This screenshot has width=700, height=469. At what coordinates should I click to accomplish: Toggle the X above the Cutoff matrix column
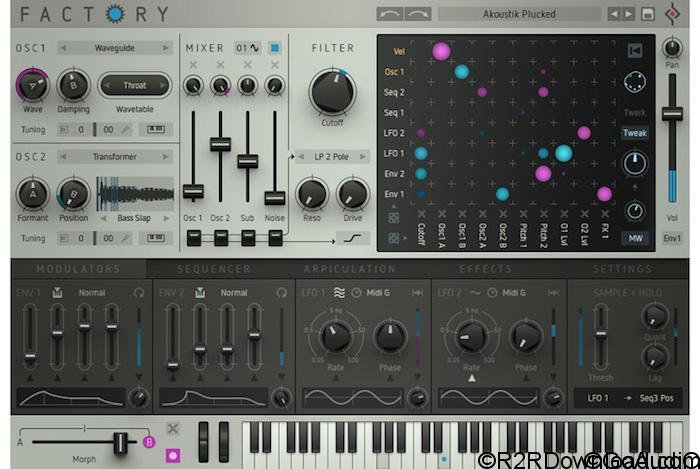coord(421,214)
